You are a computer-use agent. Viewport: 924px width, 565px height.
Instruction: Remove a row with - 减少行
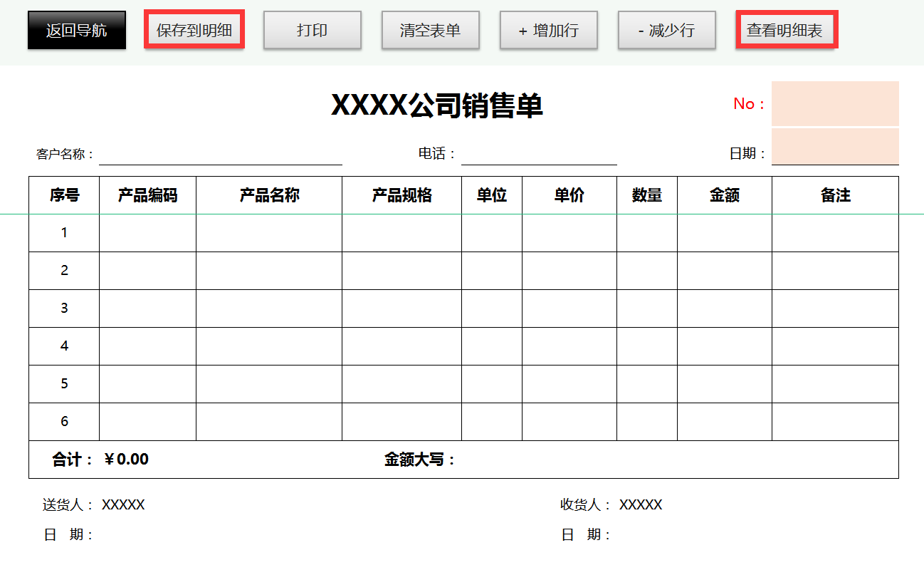666,31
